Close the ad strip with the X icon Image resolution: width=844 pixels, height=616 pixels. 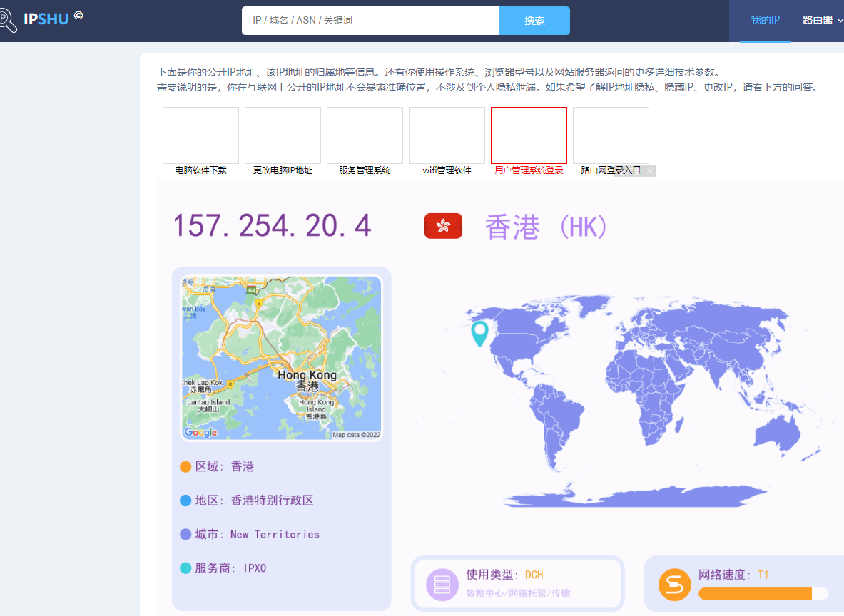click(x=650, y=171)
